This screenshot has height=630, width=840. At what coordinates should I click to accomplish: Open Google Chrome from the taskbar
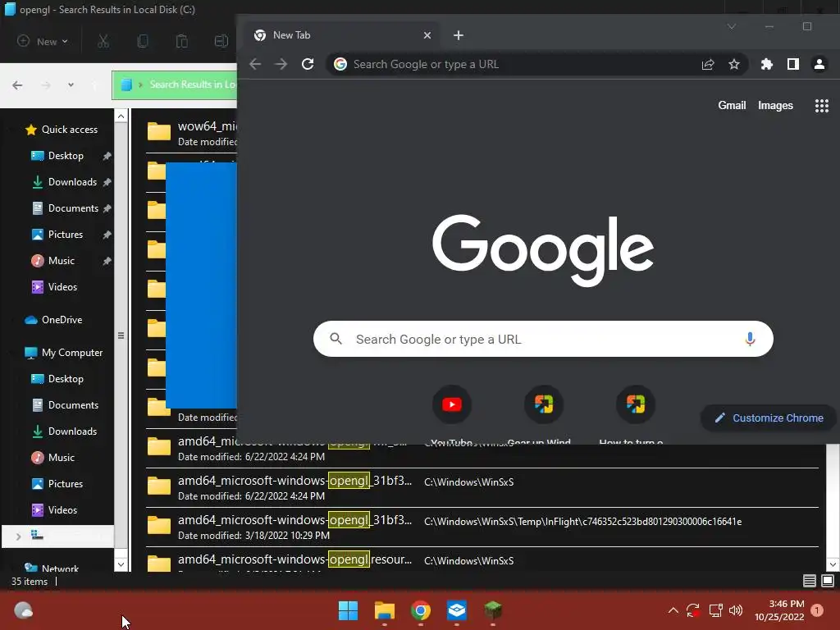coord(421,610)
